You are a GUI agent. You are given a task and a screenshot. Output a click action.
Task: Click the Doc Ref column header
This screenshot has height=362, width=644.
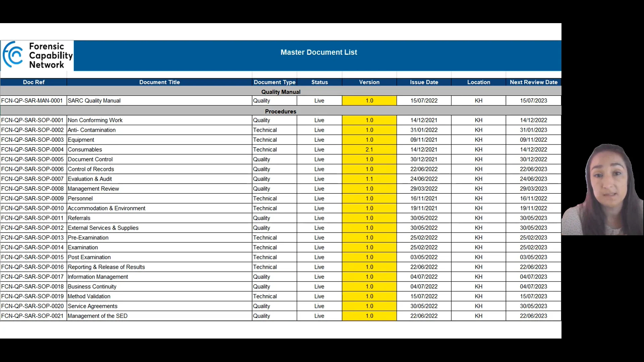point(34,82)
